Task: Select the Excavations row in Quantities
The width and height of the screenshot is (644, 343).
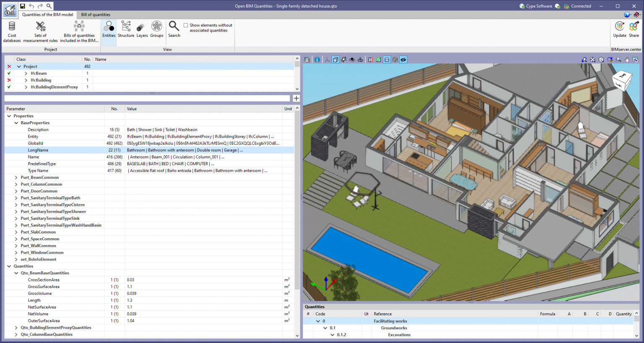Action: 469,335
